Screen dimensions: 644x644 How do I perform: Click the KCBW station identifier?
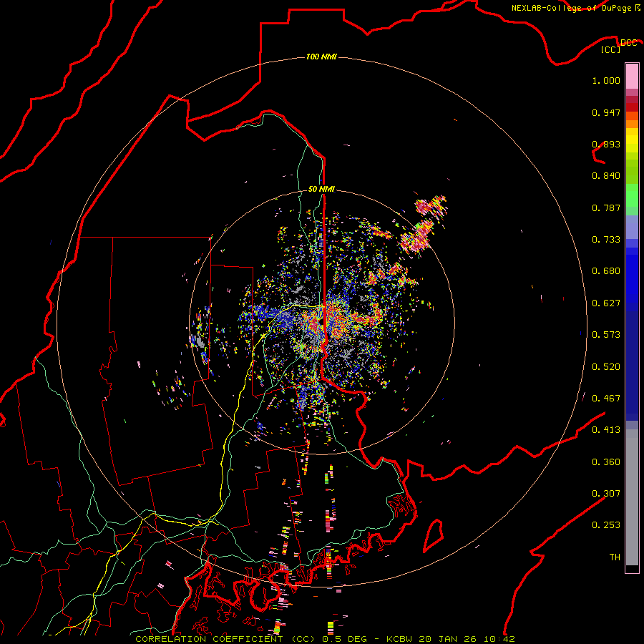401,639
